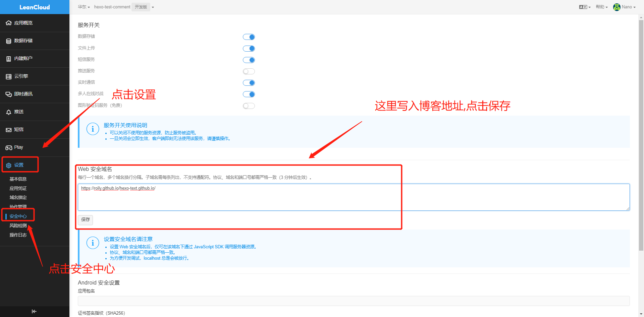Screen dimensions: 644x317
Task: Open 云引擎 server icon
Action: 9,76
